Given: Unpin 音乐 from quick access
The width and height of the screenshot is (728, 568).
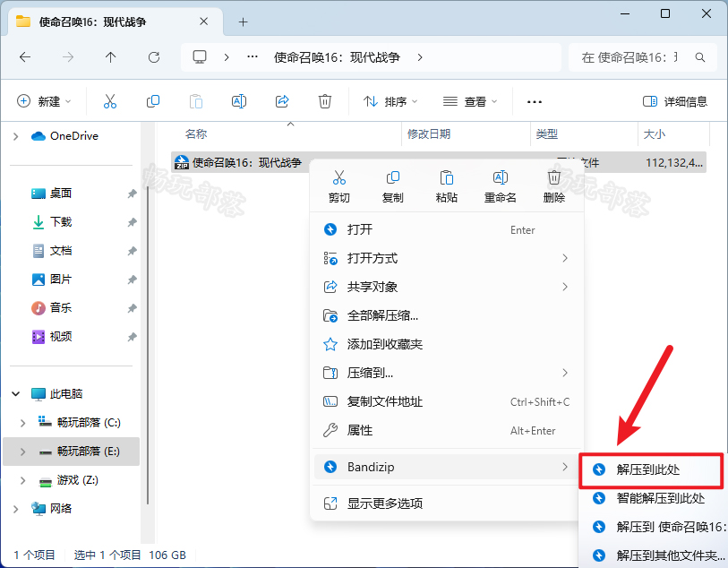Looking at the screenshot, I should (x=133, y=308).
